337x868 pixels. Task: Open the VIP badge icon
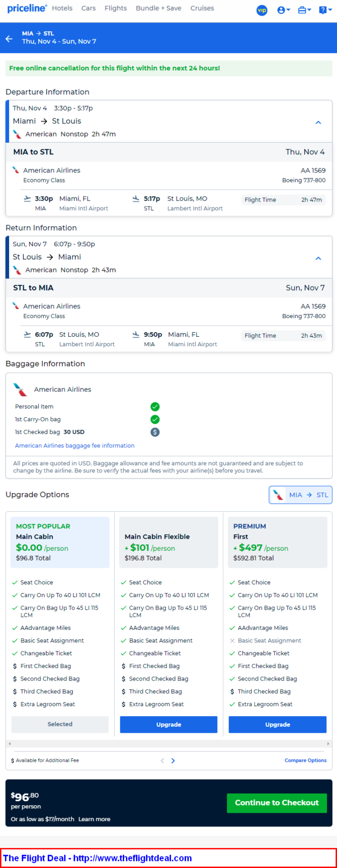[x=262, y=10]
